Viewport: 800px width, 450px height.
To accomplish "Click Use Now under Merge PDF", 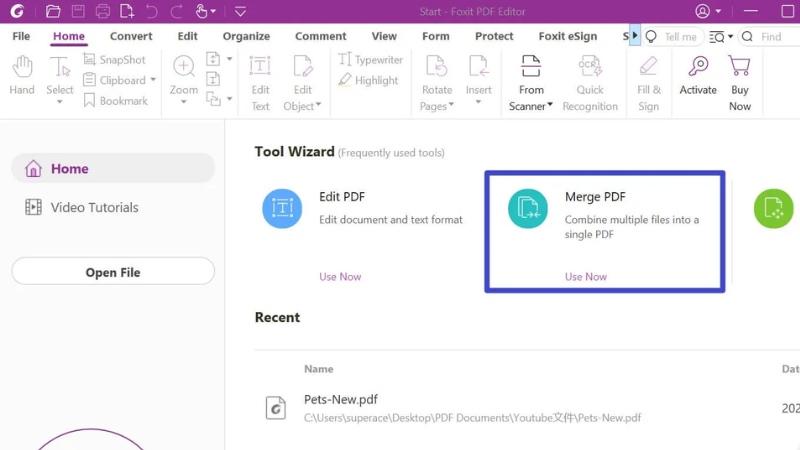I will (586, 277).
